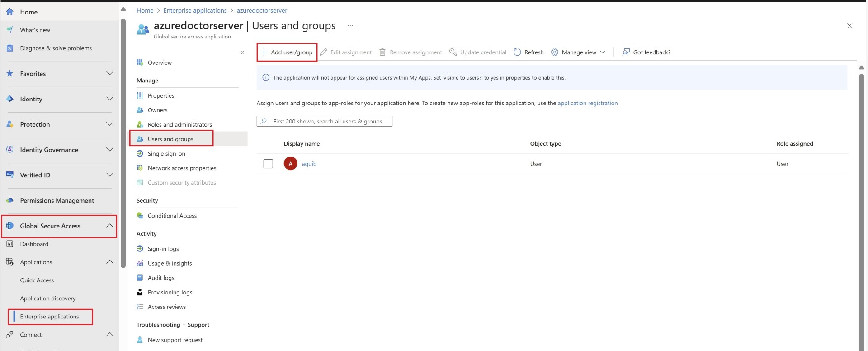This screenshot has height=351, width=868.
Task: Expand the Verified ID chevron
Action: coord(109,175)
